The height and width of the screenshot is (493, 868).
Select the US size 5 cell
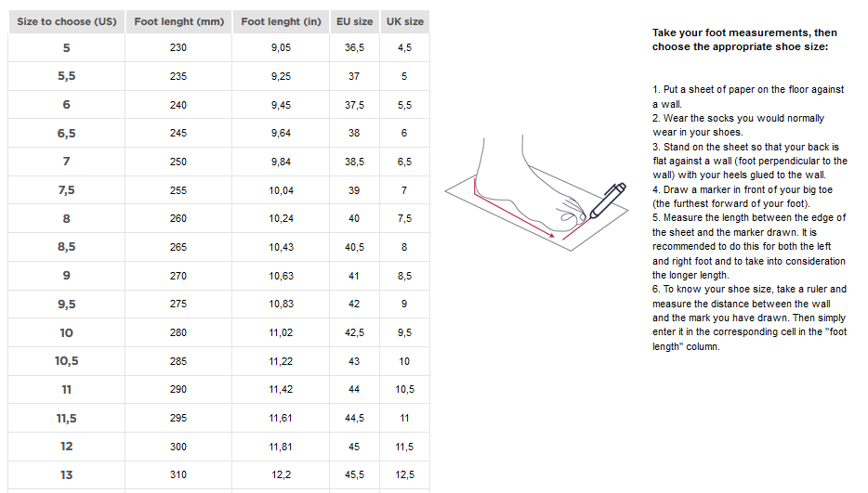[67, 47]
